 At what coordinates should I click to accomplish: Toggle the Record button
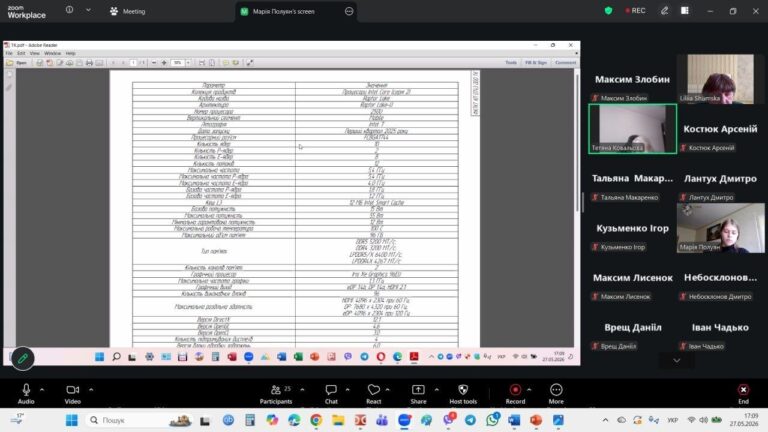[x=515, y=394]
